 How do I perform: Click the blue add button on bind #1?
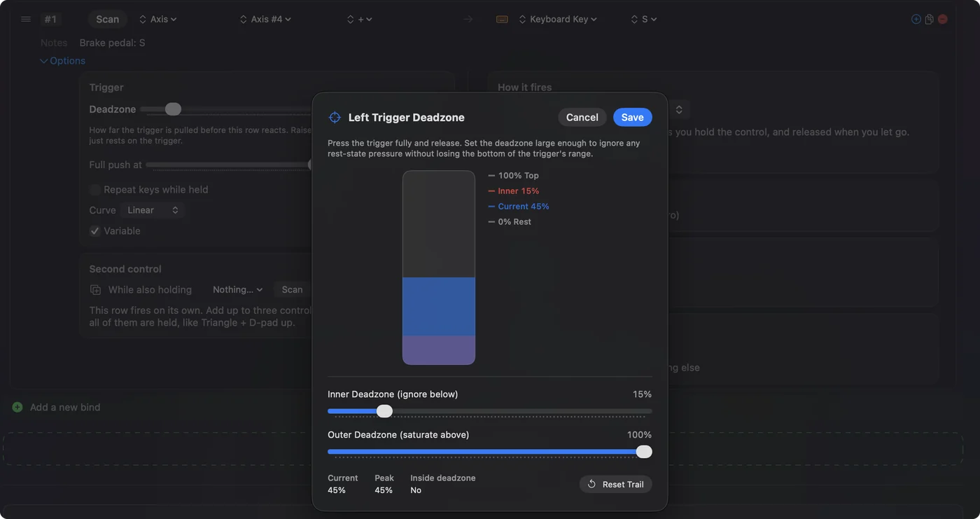pyautogui.click(x=916, y=19)
